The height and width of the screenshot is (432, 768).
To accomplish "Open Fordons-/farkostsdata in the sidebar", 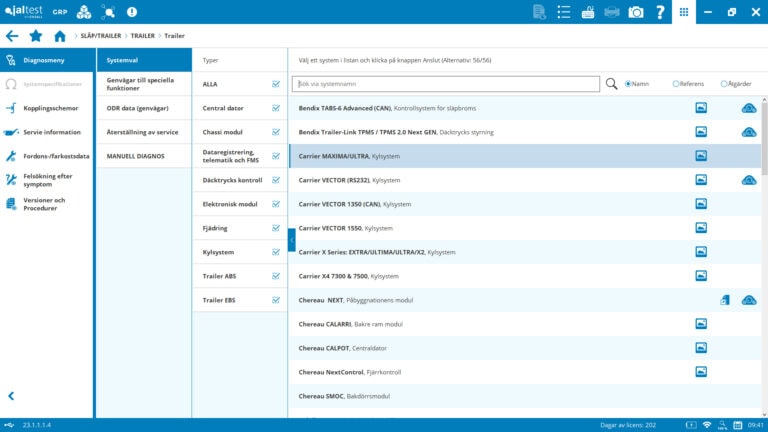I will click(46, 156).
